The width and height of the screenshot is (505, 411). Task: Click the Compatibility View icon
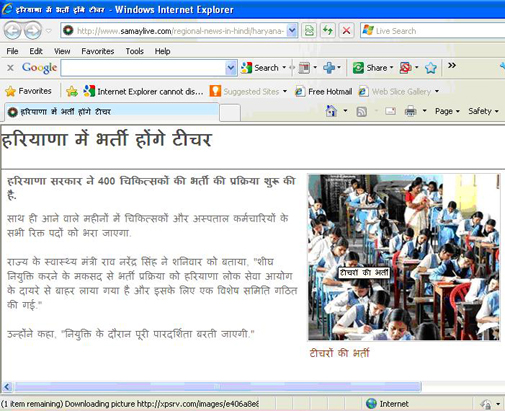[309, 31]
